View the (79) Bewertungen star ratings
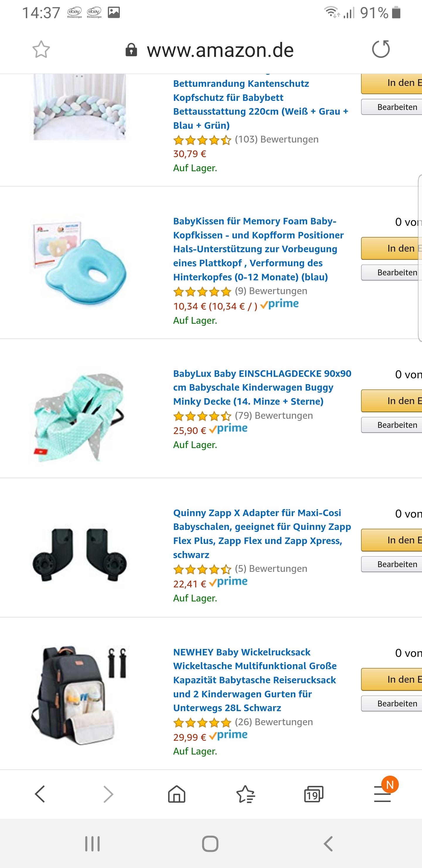 pyautogui.click(x=243, y=416)
